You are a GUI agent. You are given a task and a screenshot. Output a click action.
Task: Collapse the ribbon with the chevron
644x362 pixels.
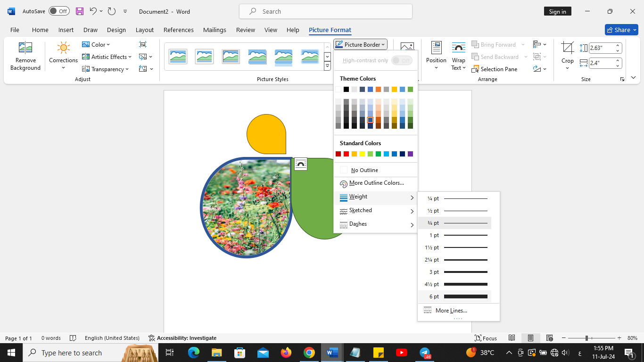click(633, 78)
